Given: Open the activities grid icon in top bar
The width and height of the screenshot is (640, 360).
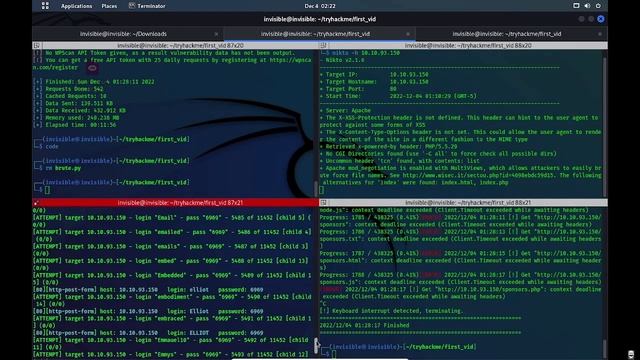Looking at the screenshot, I should click(45, 6).
